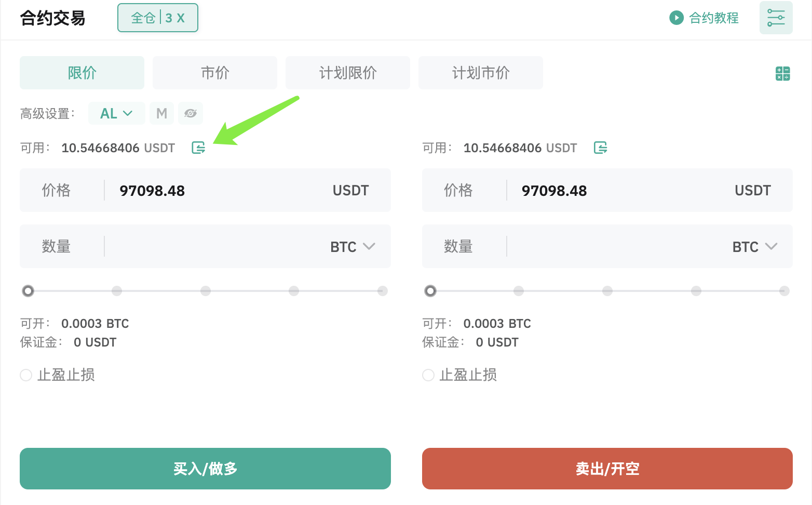Open the contract settings sliders icon
The width and height of the screenshot is (812, 505).
(x=776, y=18)
